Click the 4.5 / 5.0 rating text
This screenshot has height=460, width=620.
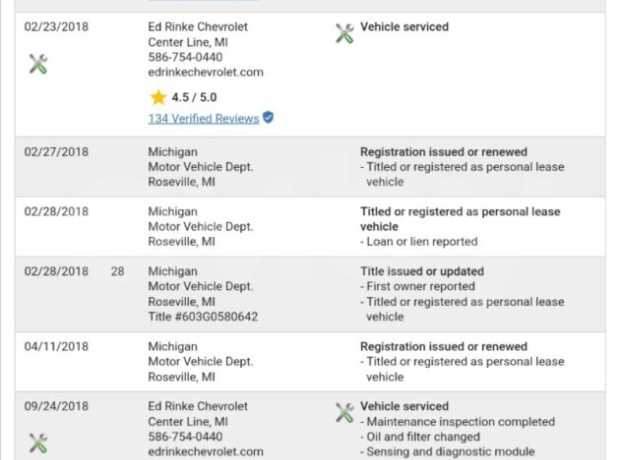194,97
